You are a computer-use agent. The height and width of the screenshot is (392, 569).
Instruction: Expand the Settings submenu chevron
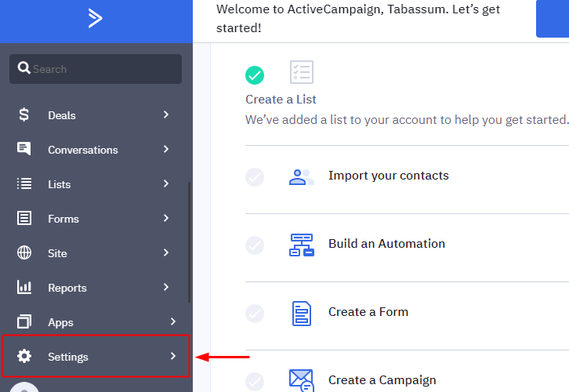pyautogui.click(x=173, y=356)
